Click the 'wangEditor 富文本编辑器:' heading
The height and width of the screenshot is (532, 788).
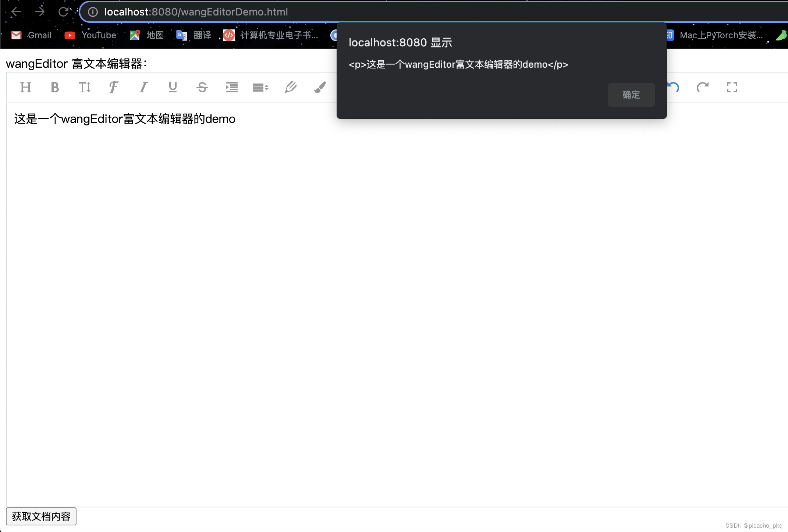click(x=77, y=64)
